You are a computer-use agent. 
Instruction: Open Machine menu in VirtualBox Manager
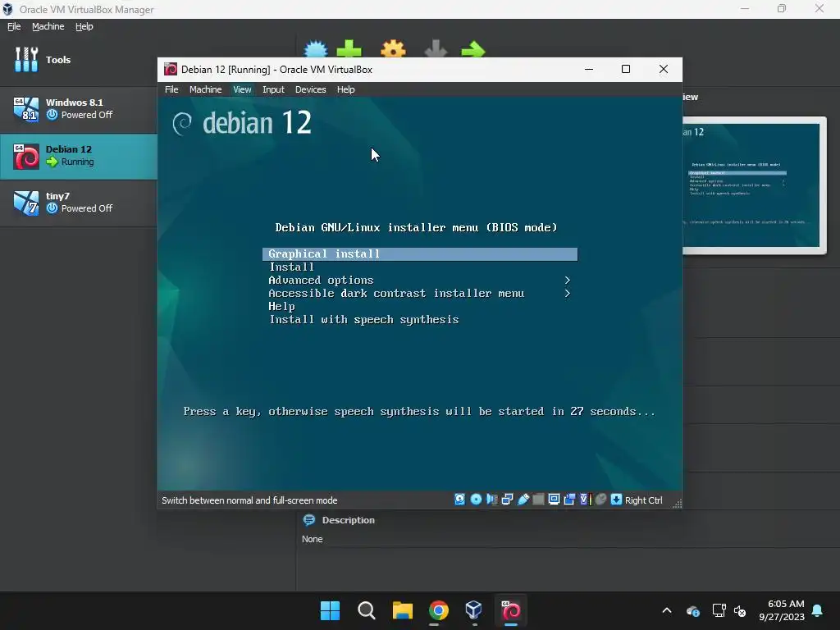coord(48,26)
